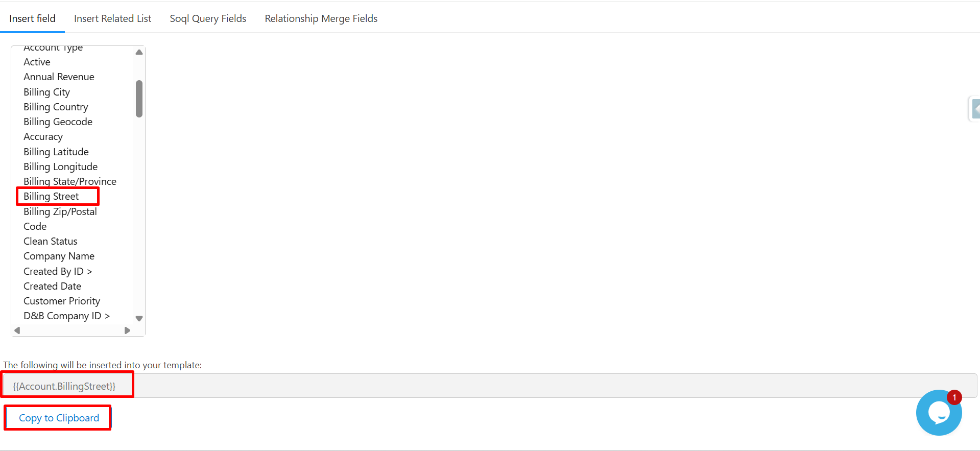Click the vertical scrollbar thumb in field list
The height and width of the screenshot is (451, 980).
[x=139, y=99]
